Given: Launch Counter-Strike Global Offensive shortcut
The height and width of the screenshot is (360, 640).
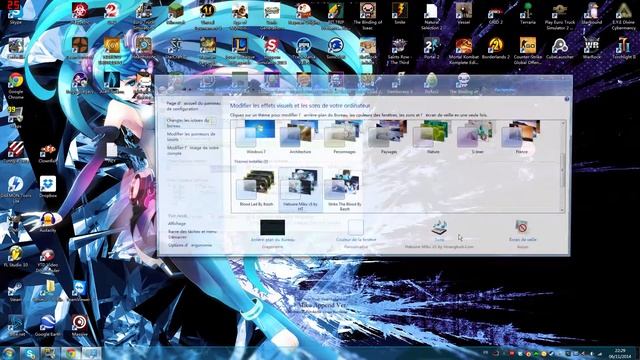Looking at the screenshot, I should point(527,51).
